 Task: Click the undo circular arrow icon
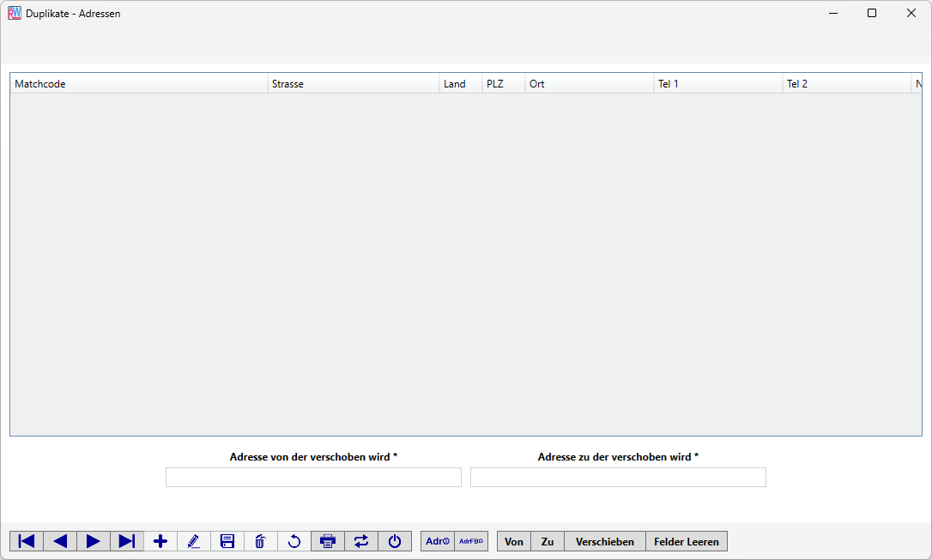[294, 541]
